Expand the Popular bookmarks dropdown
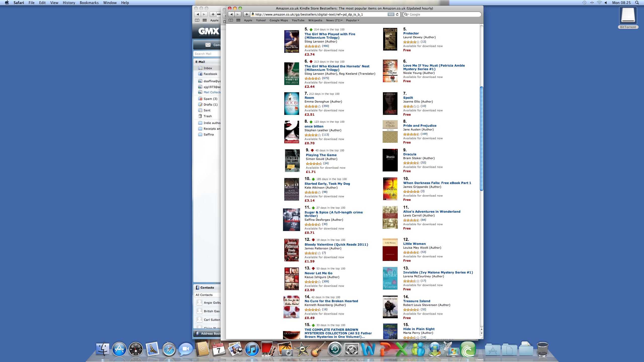 pyautogui.click(x=352, y=20)
